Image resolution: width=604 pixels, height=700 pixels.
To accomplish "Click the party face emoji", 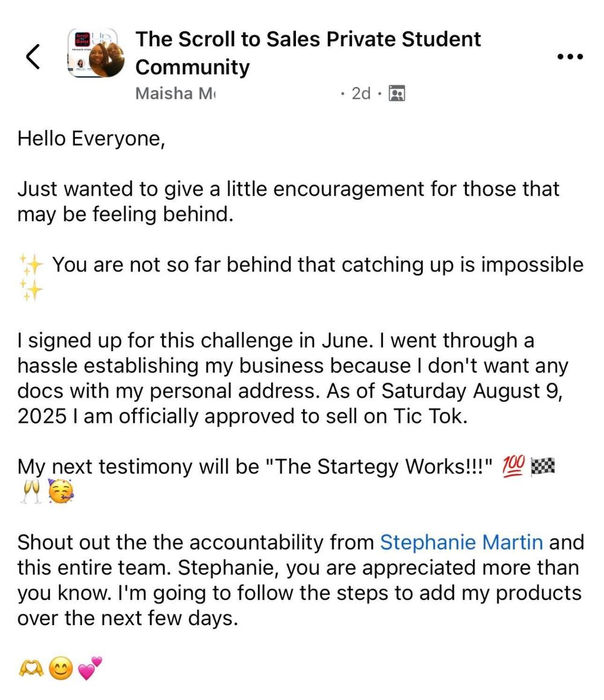I will click(x=60, y=493).
